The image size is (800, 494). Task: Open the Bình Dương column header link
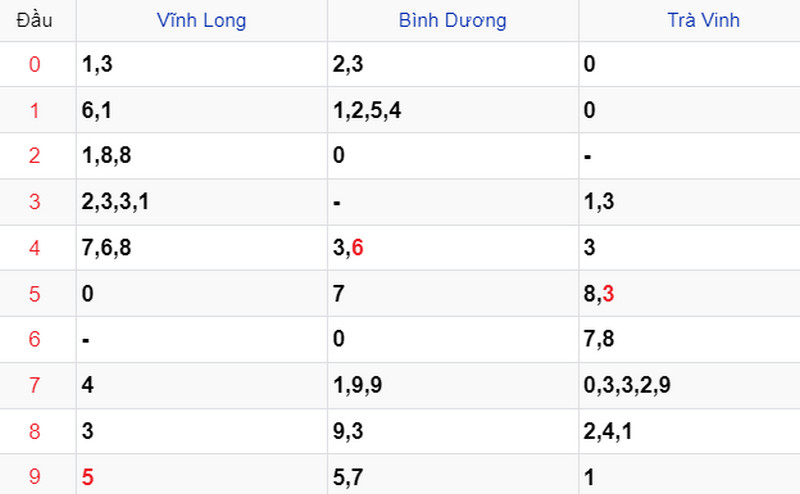click(453, 20)
